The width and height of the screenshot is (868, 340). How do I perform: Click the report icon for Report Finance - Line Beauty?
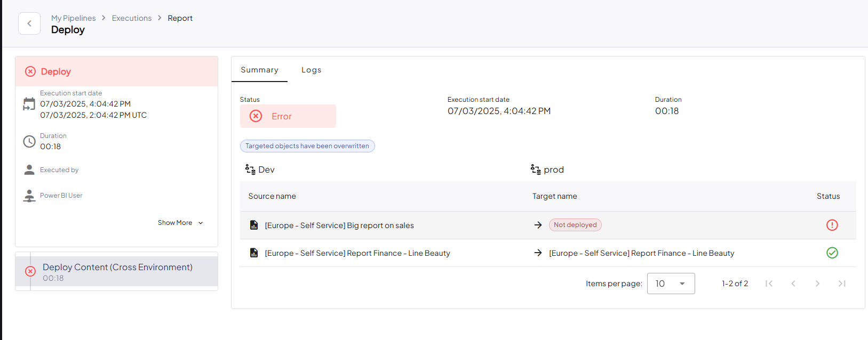[254, 253]
